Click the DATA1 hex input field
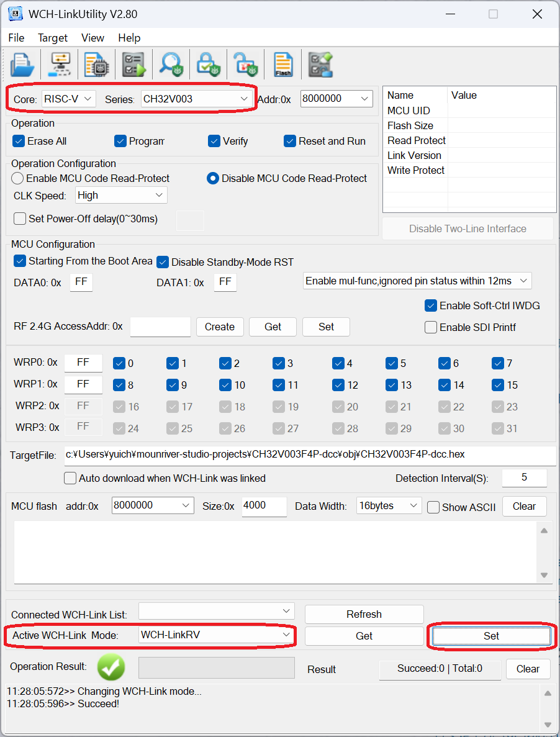 point(225,281)
